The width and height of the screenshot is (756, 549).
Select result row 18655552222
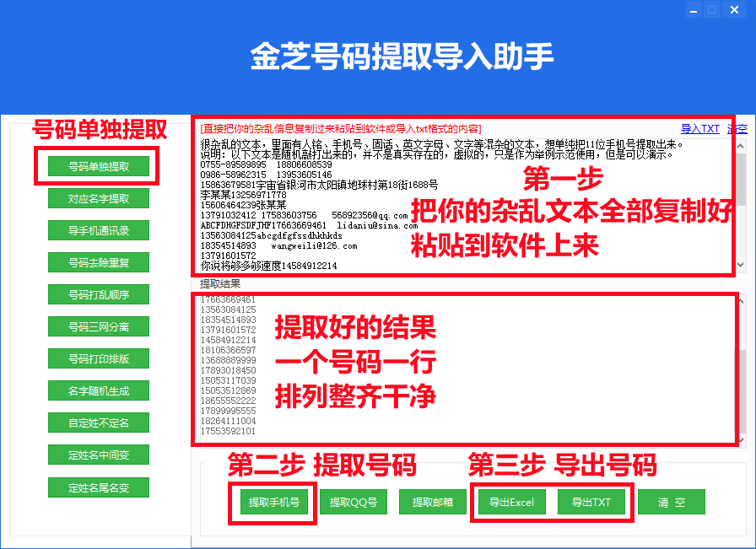(x=228, y=401)
